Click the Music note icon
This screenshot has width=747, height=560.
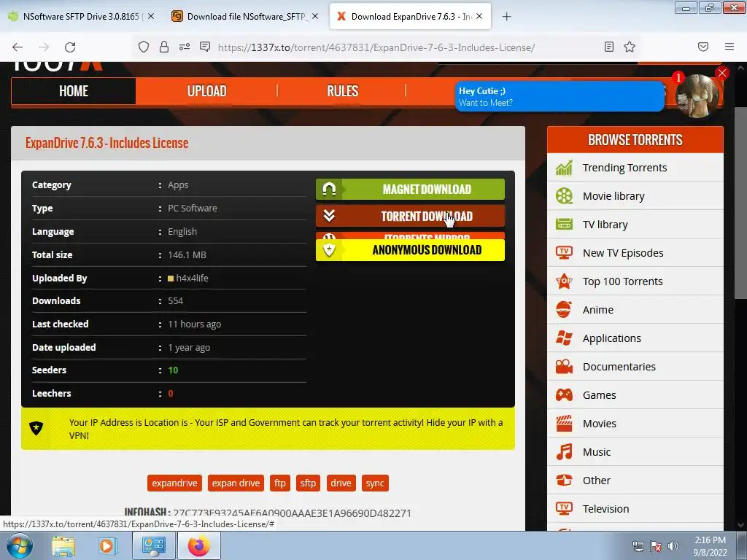pos(564,452)
